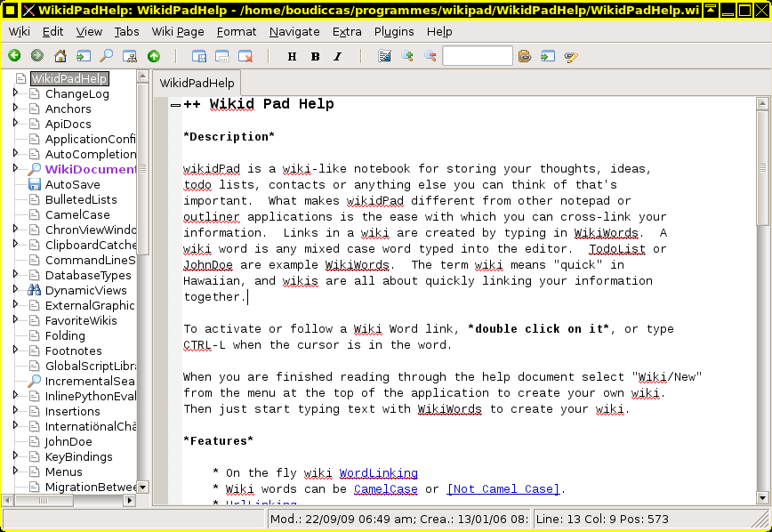Click the page icon beside the WikidPadHelp root
Image resolution: width=772 pixels, height=532 pixels.
tap(20, 78)
